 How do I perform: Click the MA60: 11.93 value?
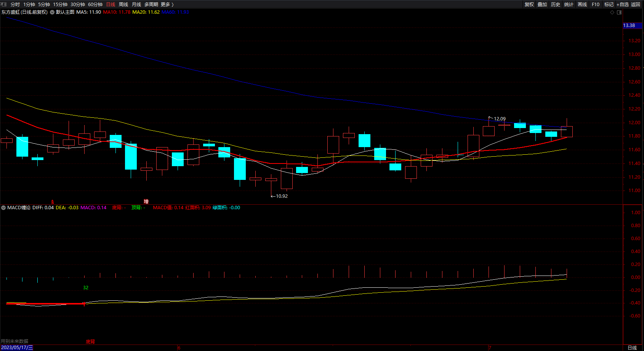coord(175,12)
